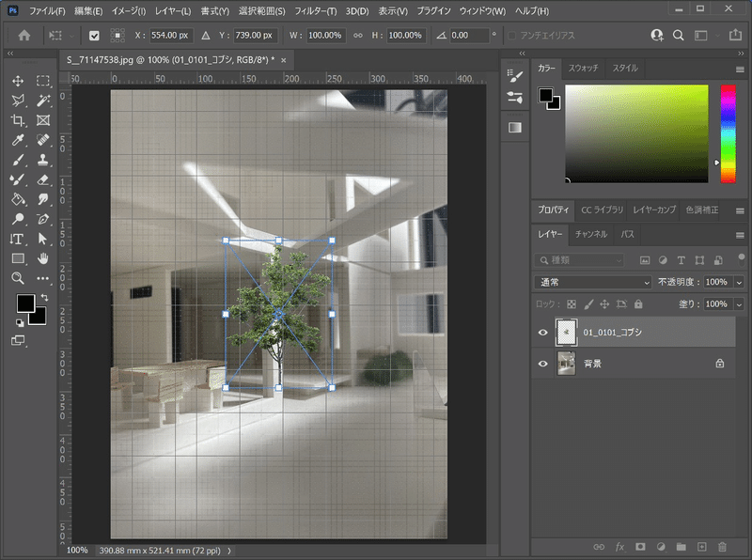Delete the selected layer with trash icon
Screen dimensions: 752x560
tap(722, 547)
